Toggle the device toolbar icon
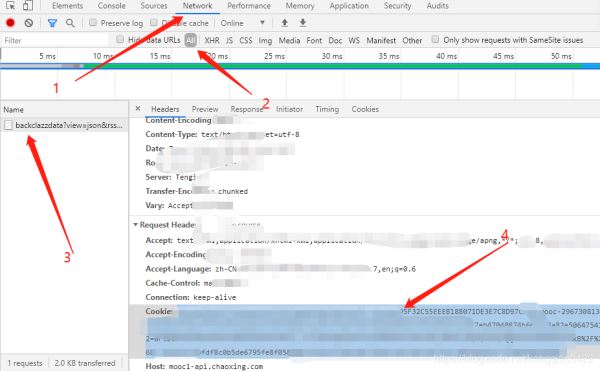 (28, 6)
